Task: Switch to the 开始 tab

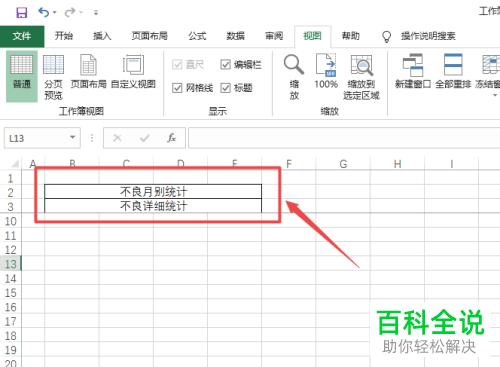Action: (64, 36)
